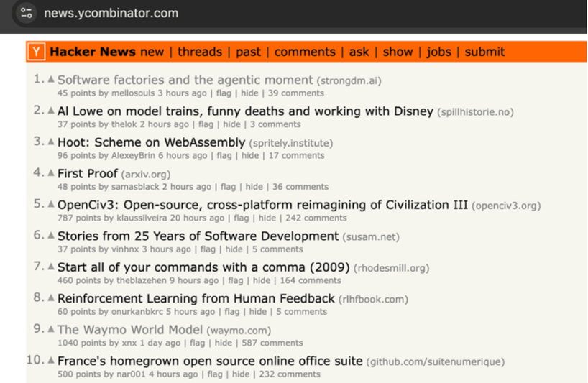Flag the First Proof story
Image resolution: width=588 pixels, height=383 pixels.
(x=228, y=187)
